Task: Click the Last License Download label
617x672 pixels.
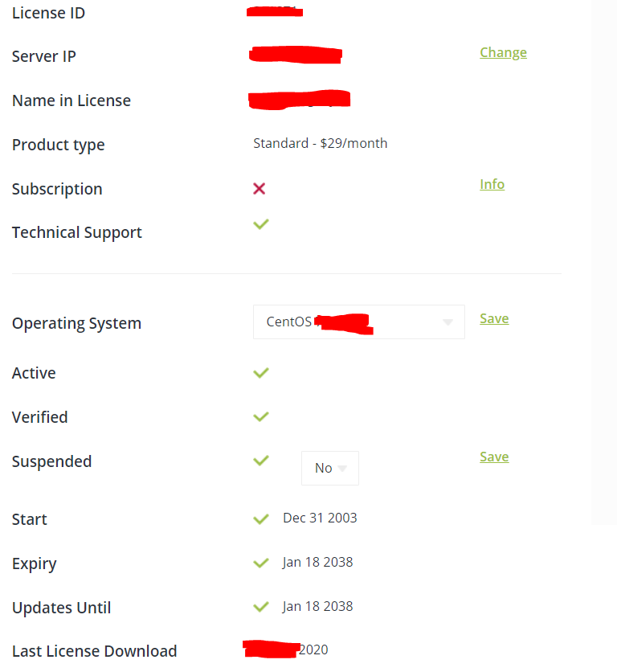Action: pos(94,651)
